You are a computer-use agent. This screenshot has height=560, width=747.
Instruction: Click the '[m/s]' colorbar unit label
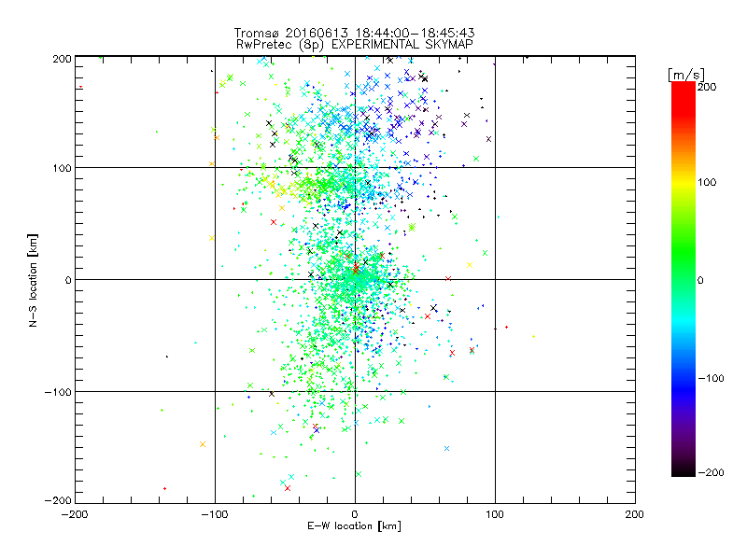click(x=686, y=75)
